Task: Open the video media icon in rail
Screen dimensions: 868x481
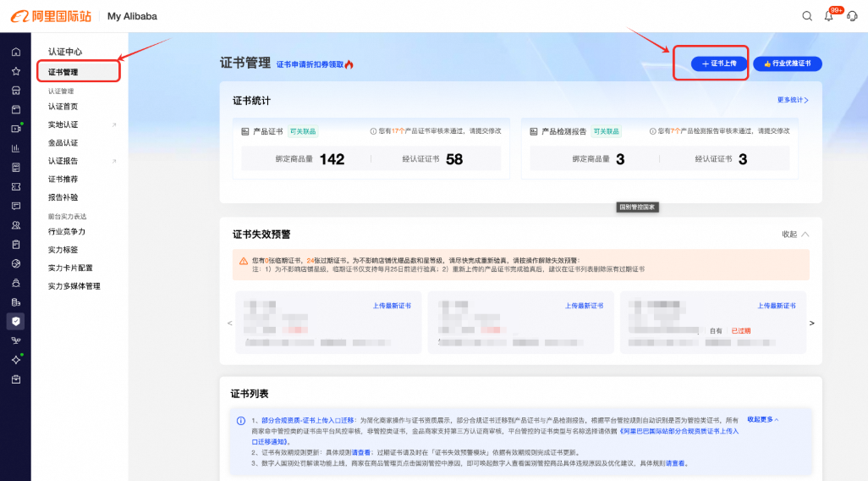Action: (16, 129)
